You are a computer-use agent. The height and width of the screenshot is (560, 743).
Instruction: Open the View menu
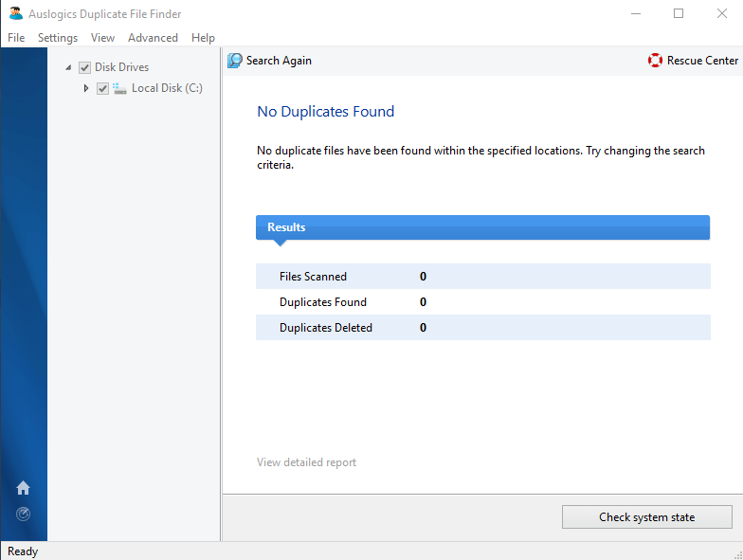(x=102, y=38)
